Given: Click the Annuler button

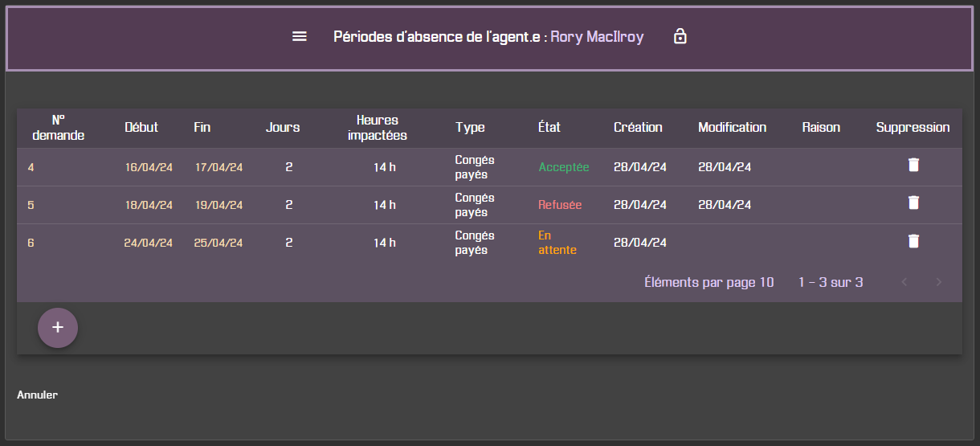Looking at the screenshot, I should [37, 395].
